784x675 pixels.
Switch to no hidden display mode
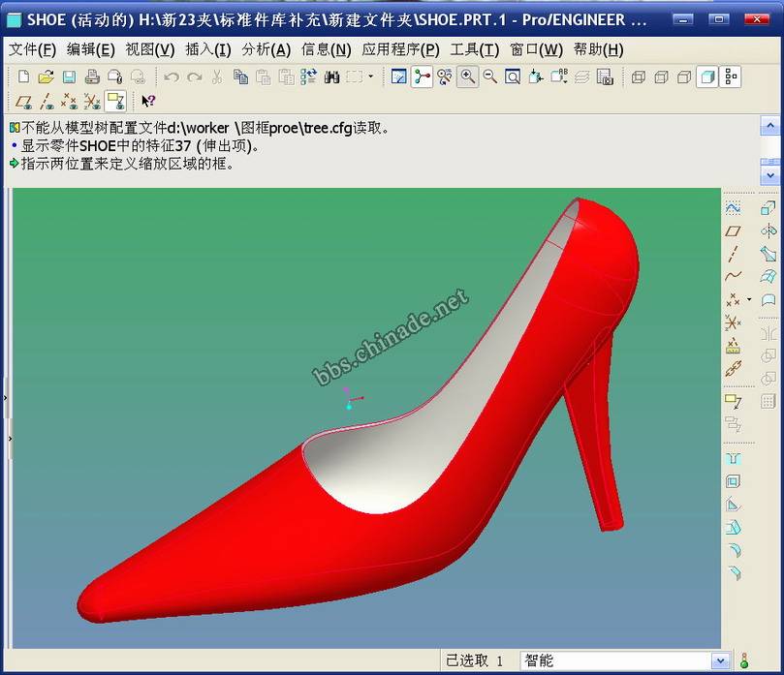(683, 77)
